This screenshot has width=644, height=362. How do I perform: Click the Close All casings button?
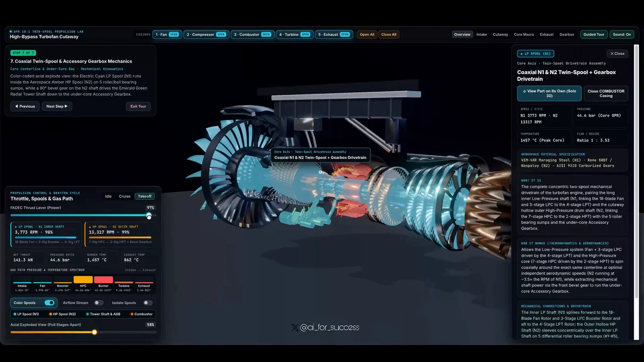click(389, 35)
